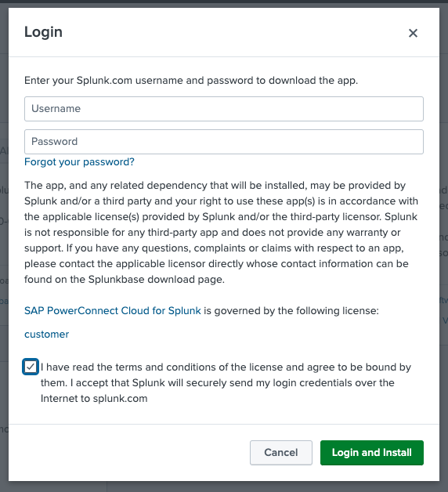Viewport: 448px width, 492px height.
Task: Open the Forgot your password link
Action: pos(79,162)
